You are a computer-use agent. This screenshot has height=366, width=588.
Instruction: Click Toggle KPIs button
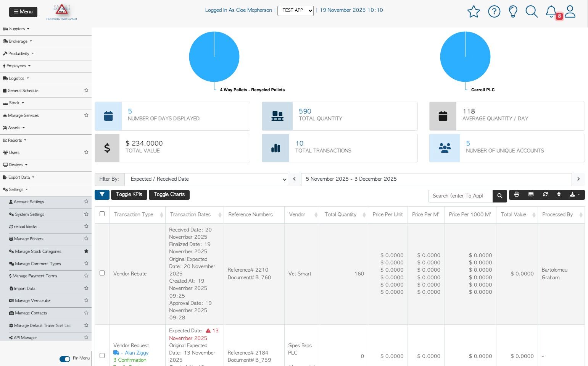(129, 194)
